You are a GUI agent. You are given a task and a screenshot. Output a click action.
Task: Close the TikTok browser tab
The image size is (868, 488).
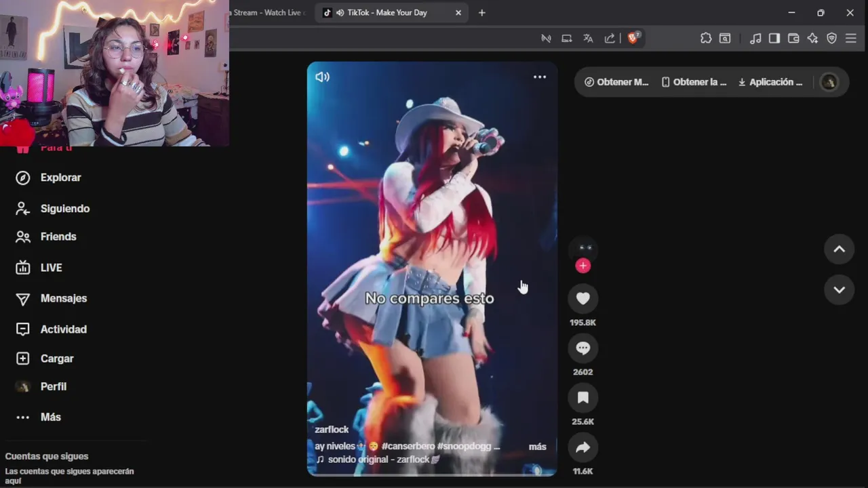point(458,13)
